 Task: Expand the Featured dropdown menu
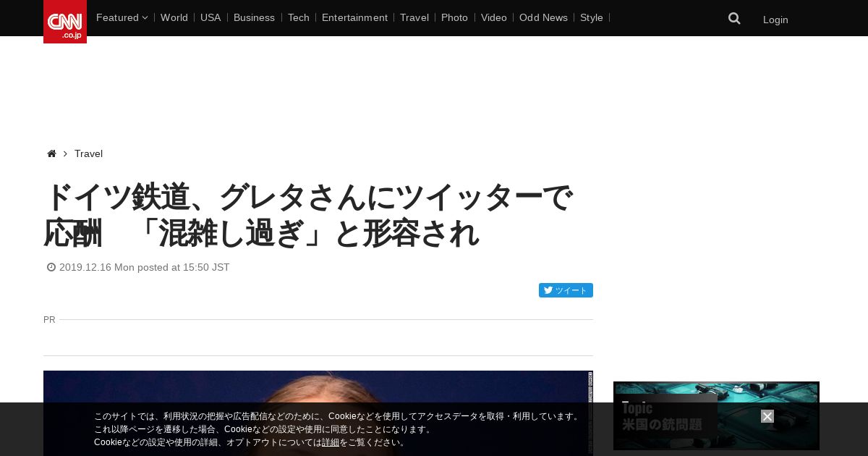122,17
